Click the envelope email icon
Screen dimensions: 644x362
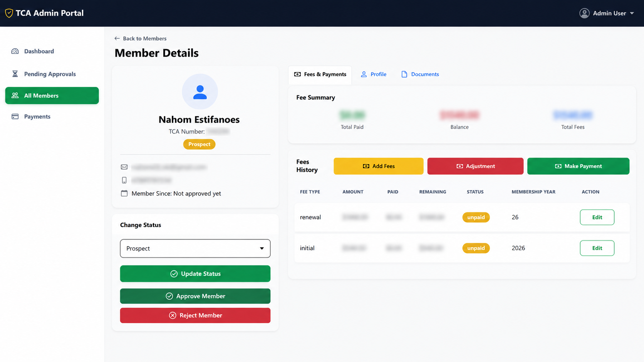(x=124, y=167)
